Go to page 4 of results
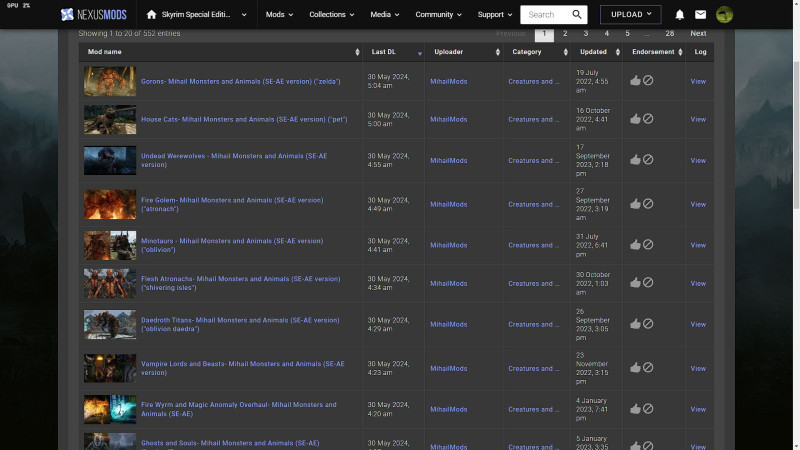Screen dimensions: 800x450 click(x=607, y=34)
